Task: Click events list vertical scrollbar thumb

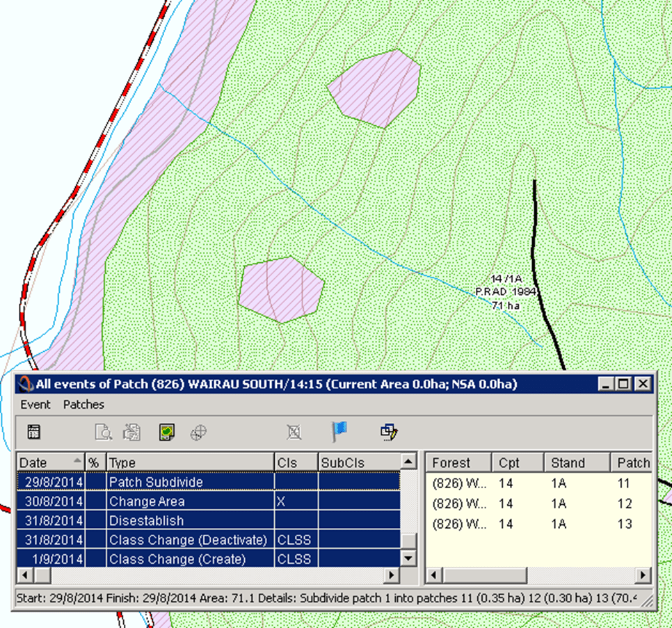Action: point(408,540)
